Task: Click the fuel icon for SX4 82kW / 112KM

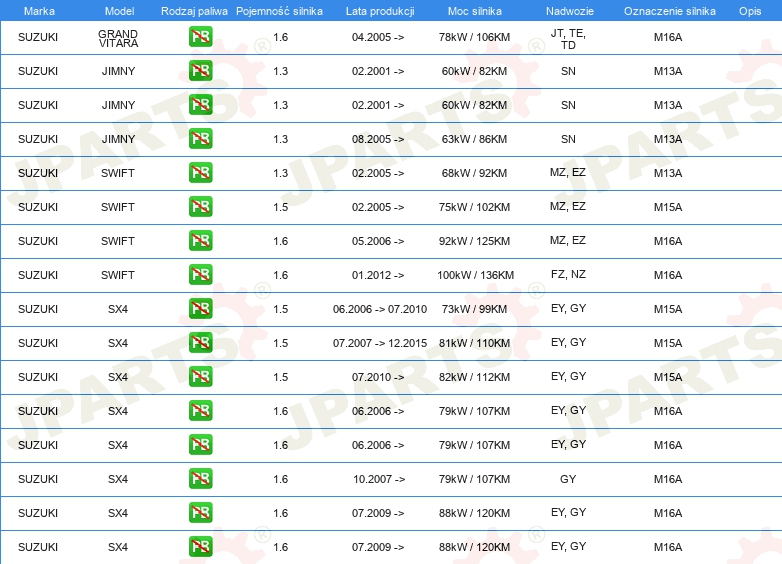Action: (x=200, y=377)
